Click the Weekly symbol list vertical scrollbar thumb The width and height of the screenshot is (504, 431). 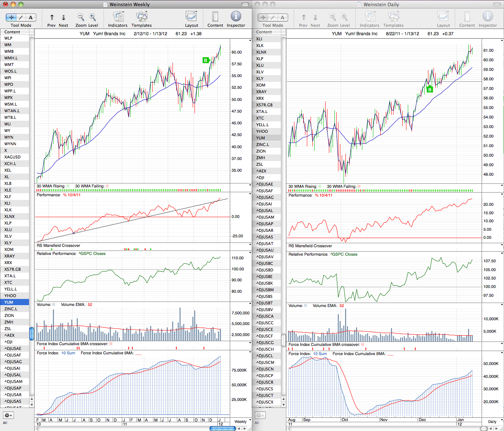click(x=32, y=333)
